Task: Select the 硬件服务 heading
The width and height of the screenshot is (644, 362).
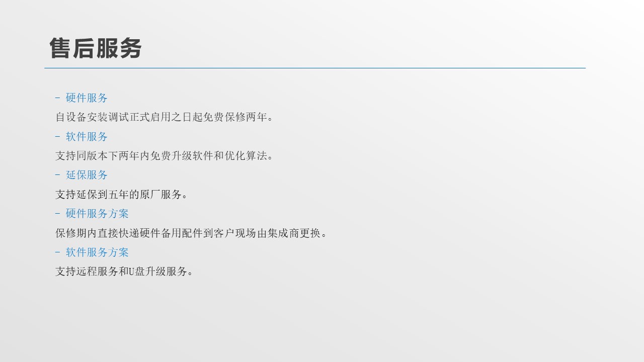Action: pyautogui.click(x=87, y=98)
